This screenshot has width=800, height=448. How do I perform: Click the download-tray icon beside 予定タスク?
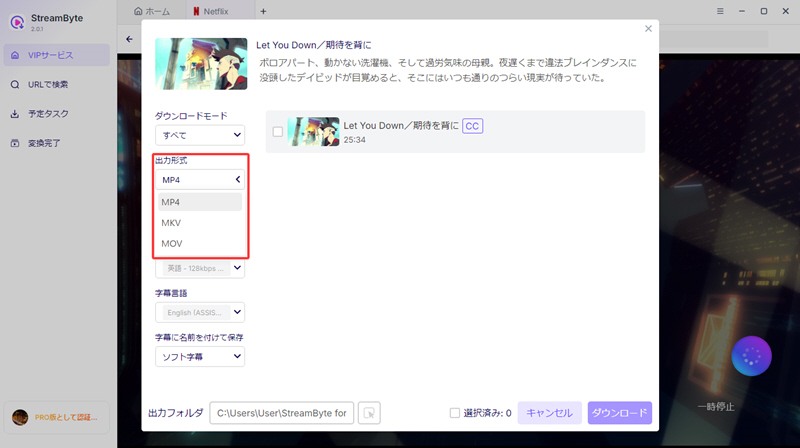point(15,114)
